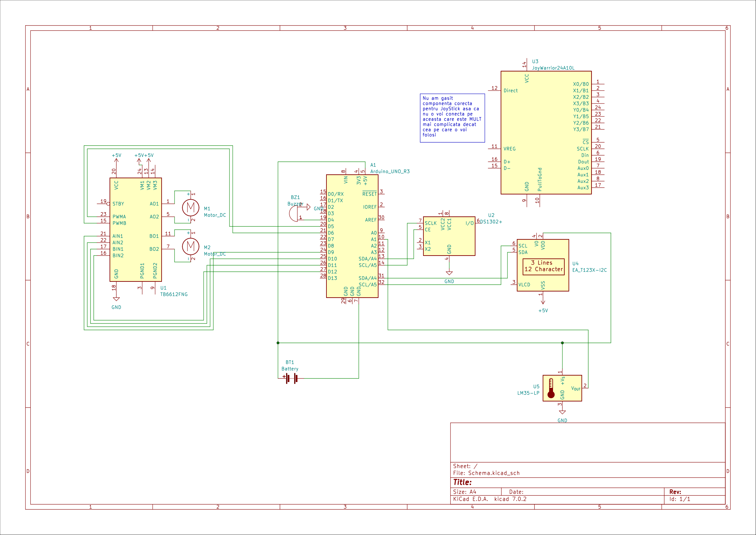The height and width of the screenshot is (535, 756).
Task: Click the PWMA pin label on U1
Action: [119, 217]
